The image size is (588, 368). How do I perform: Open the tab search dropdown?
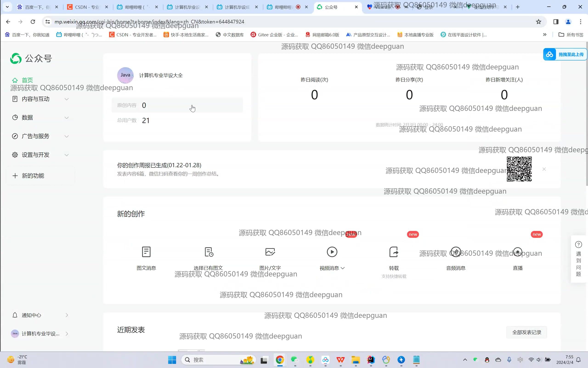click(x=7, y=7)
